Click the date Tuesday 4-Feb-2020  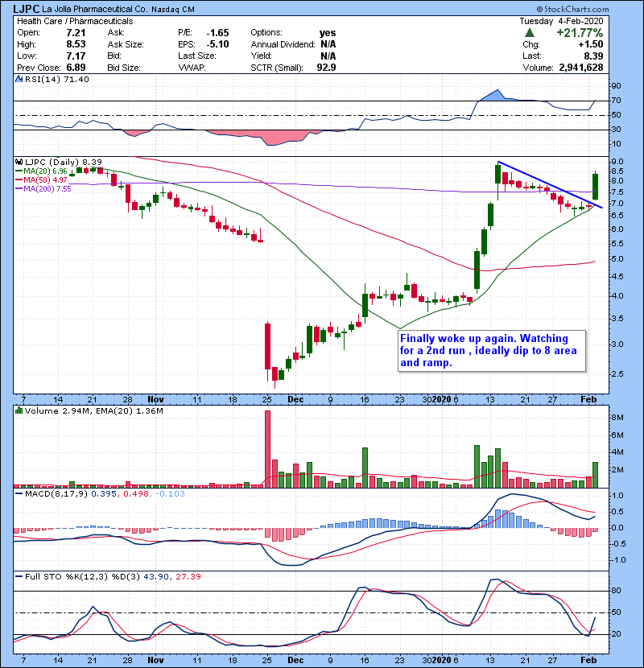click(561, 21)
